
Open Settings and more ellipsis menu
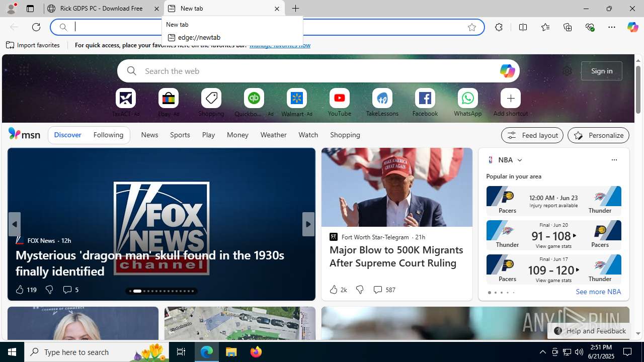(611, 27)
